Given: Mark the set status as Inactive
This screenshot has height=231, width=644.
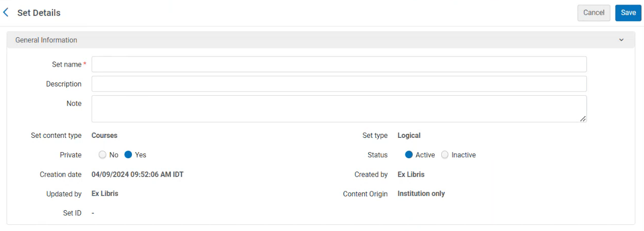Looking at the screenshot, I should click(445, 155).
